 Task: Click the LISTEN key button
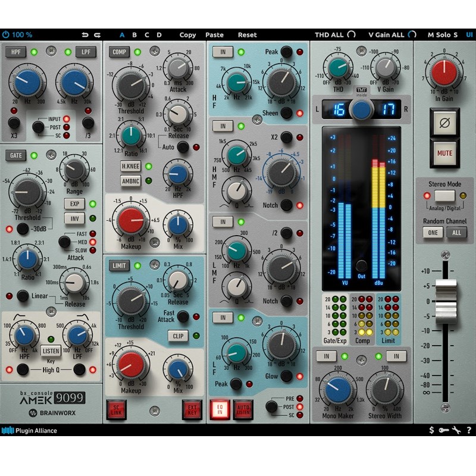coord(51,351)
